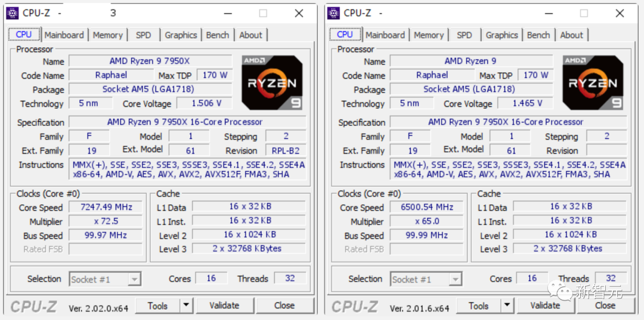Click Instructions list in left window
Image resolution: width=644 pixels, height=320 pixels.
[188, 170]
